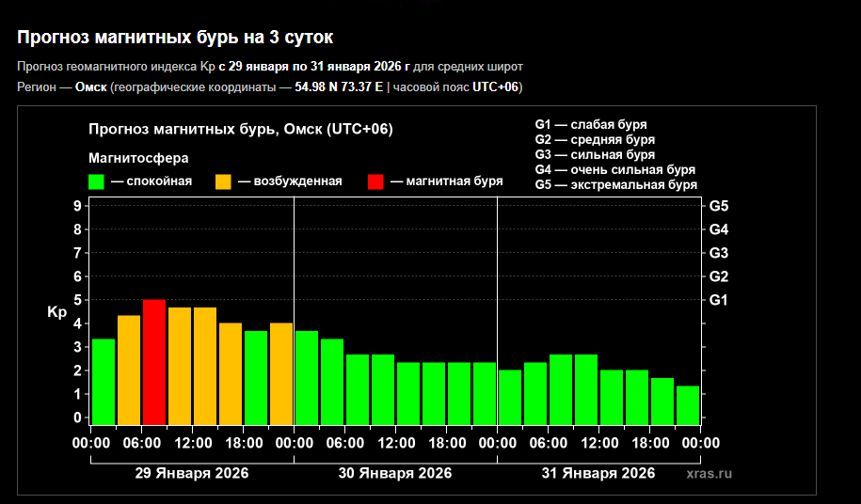Screen dimensions: 861x504
Task: Click the 'UTC+06' time zone in the subtitle line
Action: click(495, 87)
